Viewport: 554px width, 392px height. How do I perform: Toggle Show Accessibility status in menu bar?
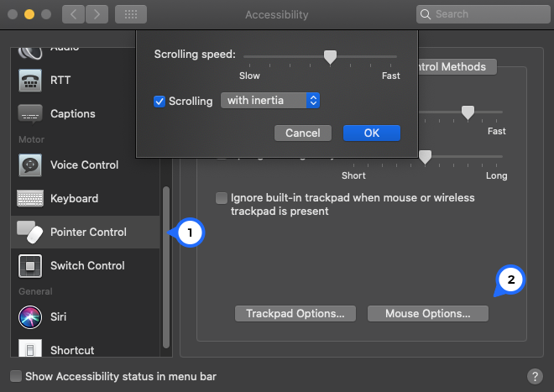[16, 376]
